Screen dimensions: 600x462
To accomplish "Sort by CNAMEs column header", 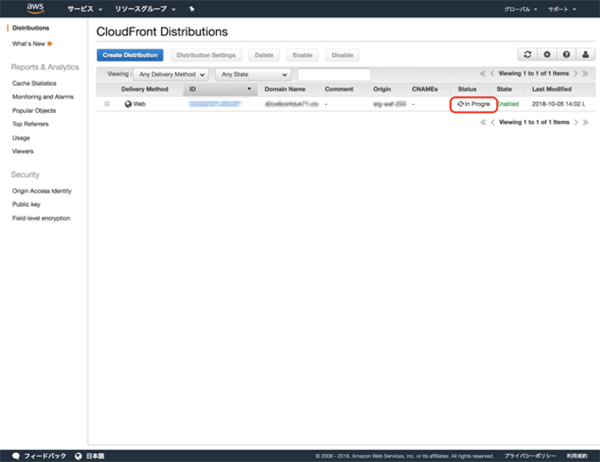I will pyautogui.click(x=425, y=89).
